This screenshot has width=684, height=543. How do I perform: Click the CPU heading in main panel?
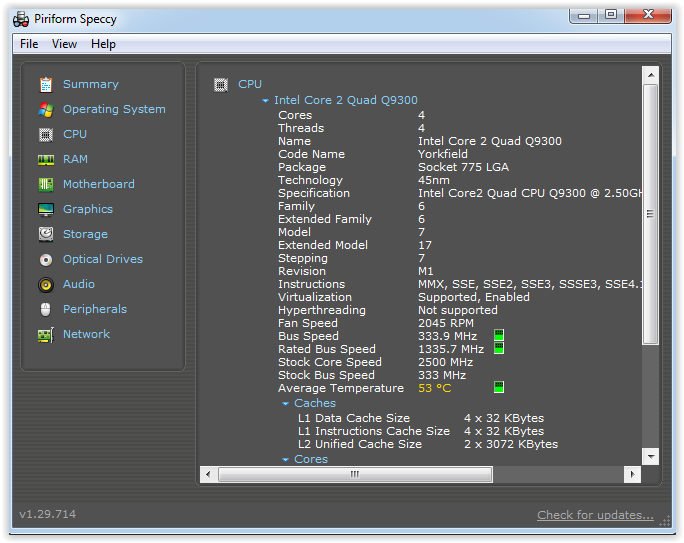pyautogui.click(x=250, y=84)
